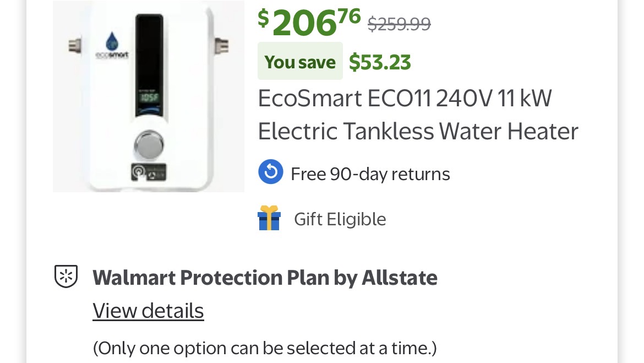Click the Gift Eligible label
The width and height of the screenshot is (644, 363).
click(x=340, y=219)
